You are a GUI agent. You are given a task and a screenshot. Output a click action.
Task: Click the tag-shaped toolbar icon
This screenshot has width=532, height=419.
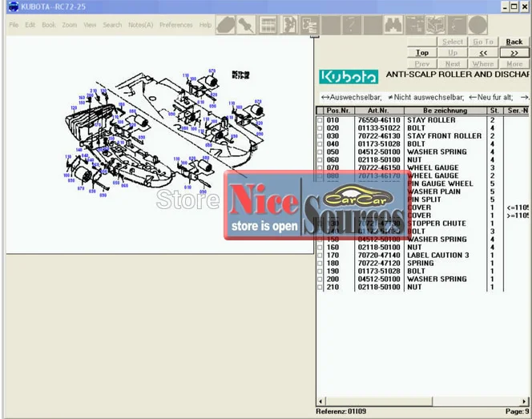tap(226, 25)
